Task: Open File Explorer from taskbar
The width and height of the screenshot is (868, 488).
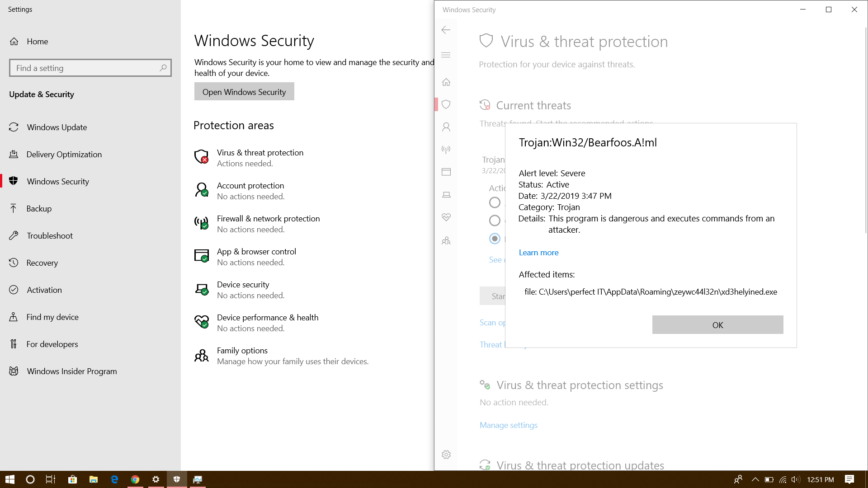Action: point(94,479)
